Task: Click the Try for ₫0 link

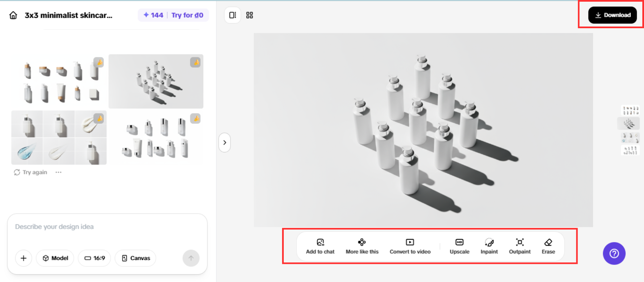Action: point(187,15)
